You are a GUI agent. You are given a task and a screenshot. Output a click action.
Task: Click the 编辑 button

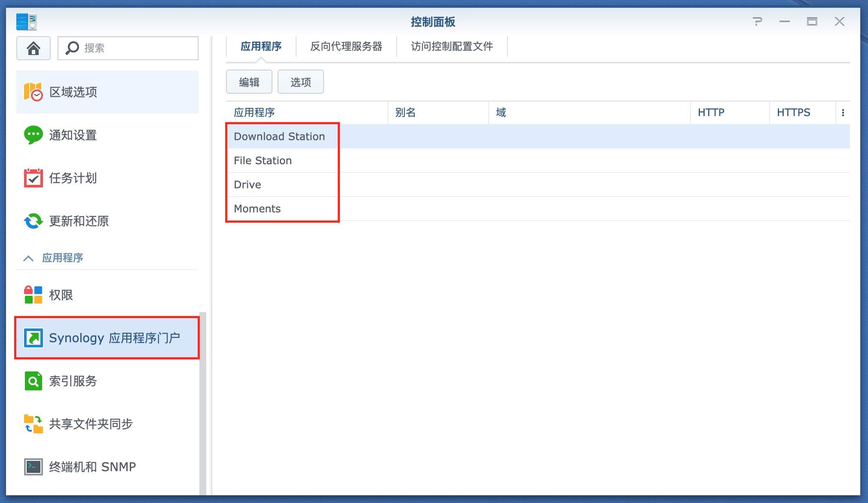(x=249, y=82)
